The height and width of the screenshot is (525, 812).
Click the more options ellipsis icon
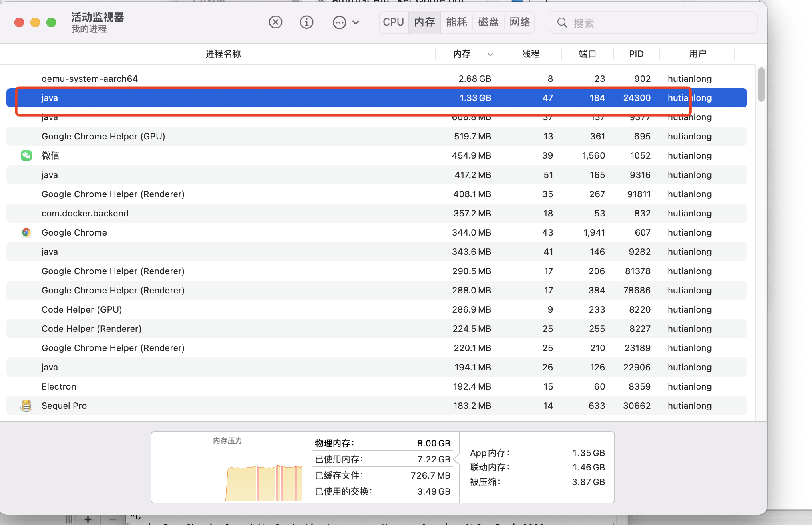tap(339, 22)
